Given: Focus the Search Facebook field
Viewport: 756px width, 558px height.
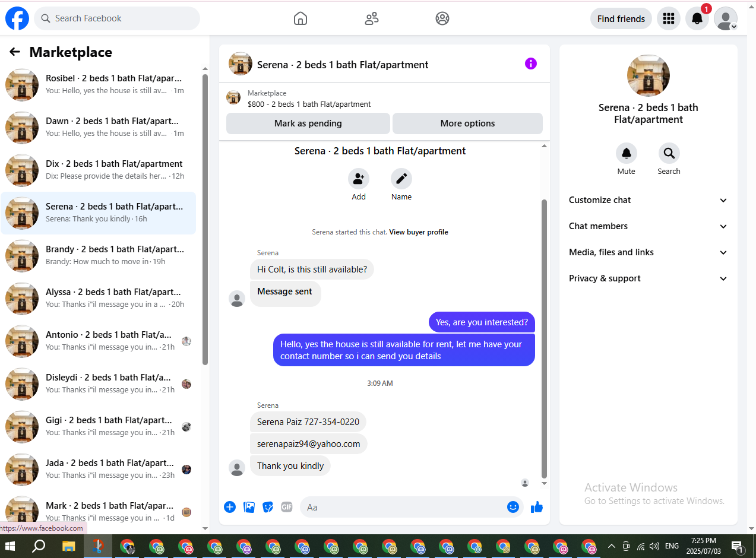Looking at the screenshot, I should pos(117,18).
